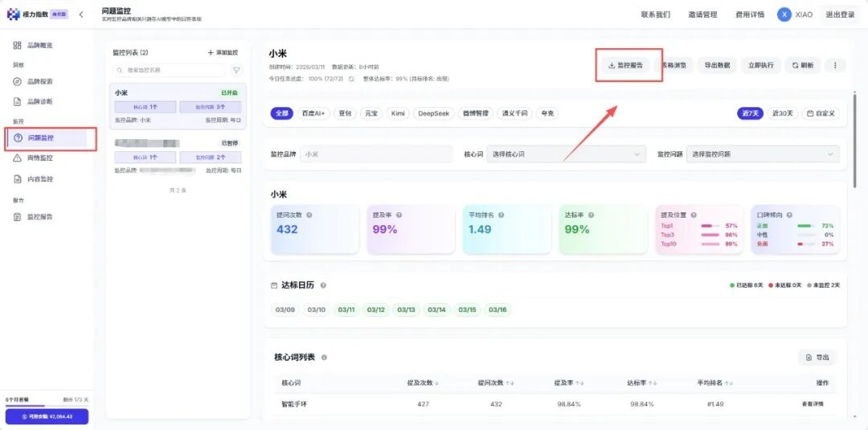868x430 pixels.
Task: Open the three-dot more options menu
Action: pyautogui.click(x=835, y=65)
